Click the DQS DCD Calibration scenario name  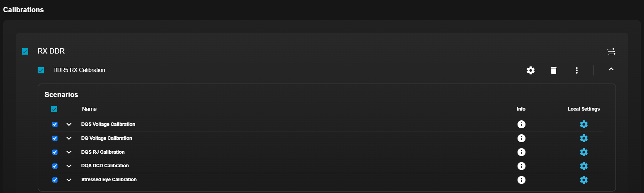[105, 166]
